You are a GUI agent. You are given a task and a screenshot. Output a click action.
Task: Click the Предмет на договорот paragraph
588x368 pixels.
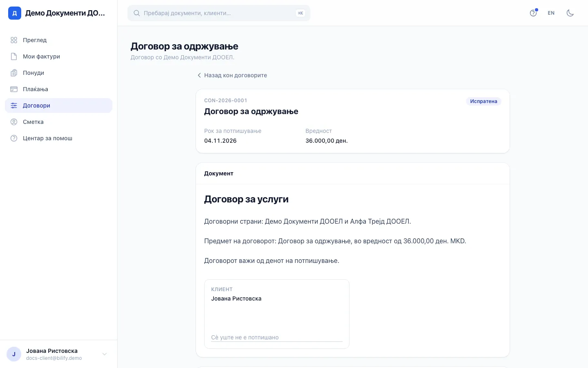click(x=335, y=241)
